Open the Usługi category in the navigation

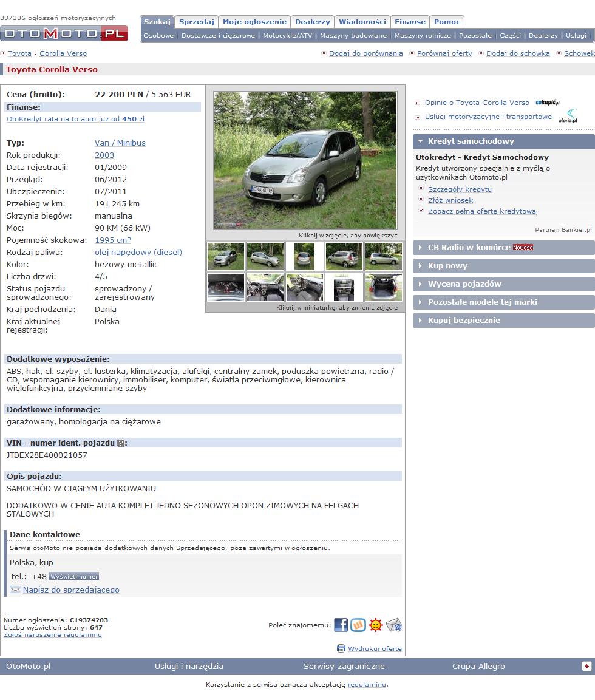click(x=576, y=35)
